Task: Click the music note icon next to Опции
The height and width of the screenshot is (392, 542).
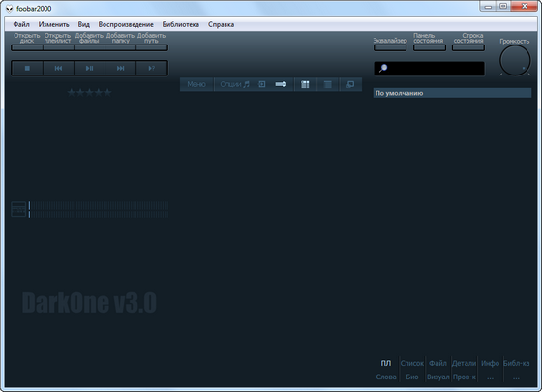Action: click(x=246, y=84)
